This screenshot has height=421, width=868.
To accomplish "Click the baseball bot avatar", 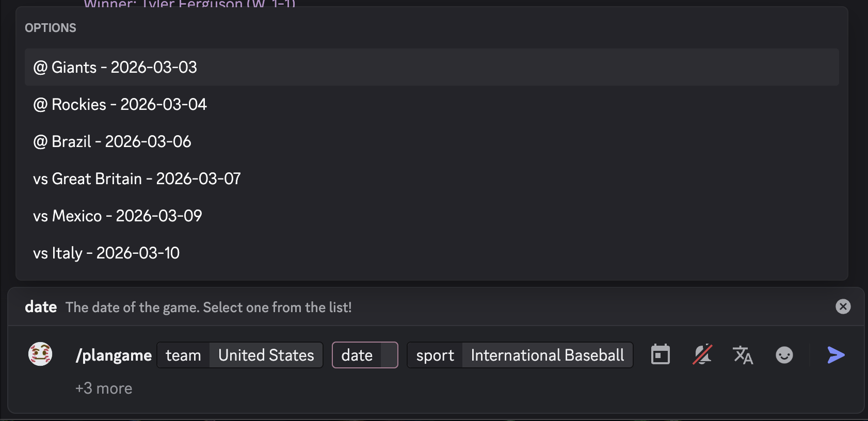I will click(40, 354).
